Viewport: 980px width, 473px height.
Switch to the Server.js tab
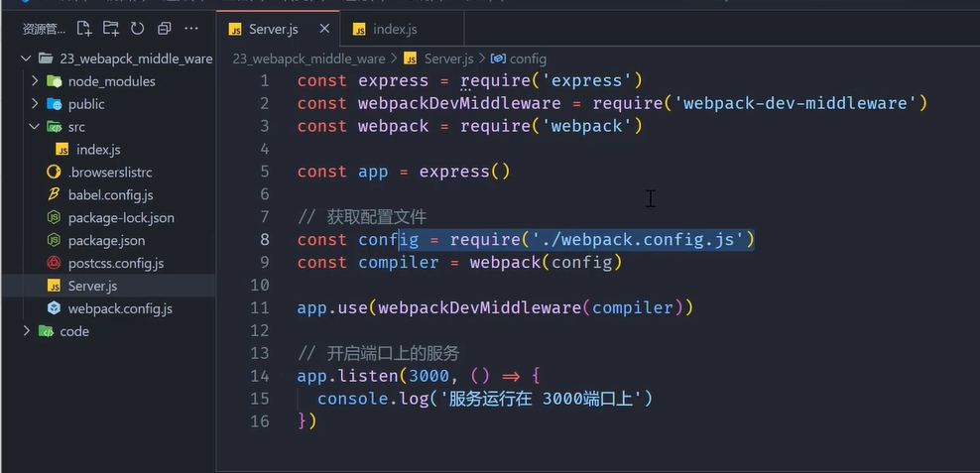tap(278, 29)
